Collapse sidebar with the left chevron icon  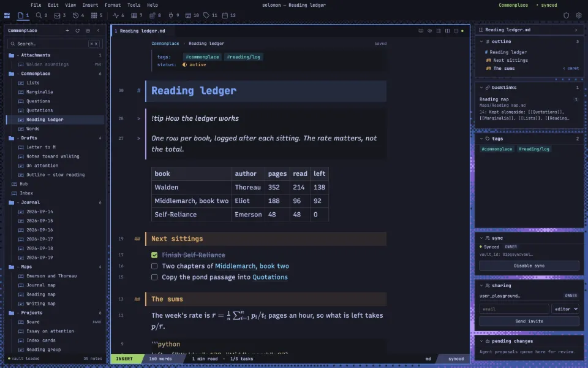(x=98, y=31)
